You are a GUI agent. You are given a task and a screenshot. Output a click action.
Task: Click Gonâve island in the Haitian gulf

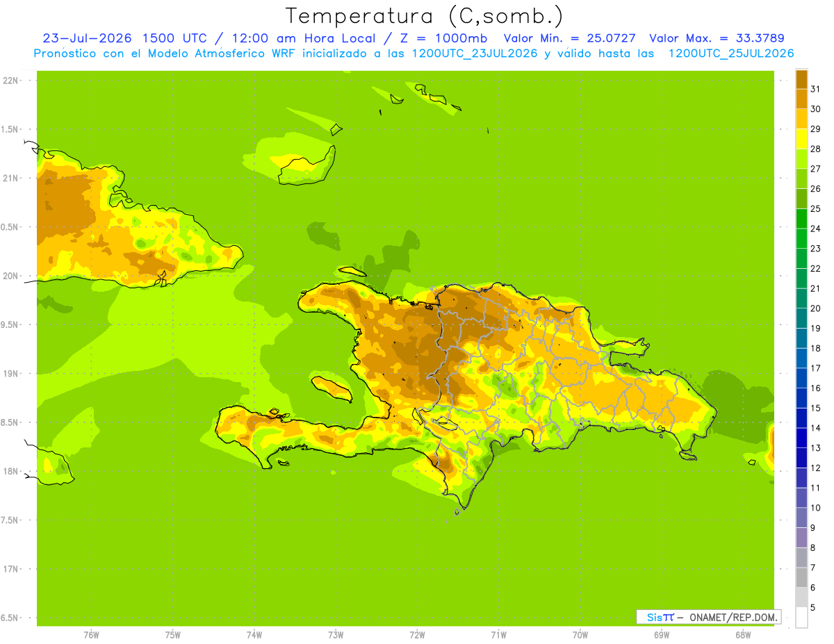coord(332,388)
